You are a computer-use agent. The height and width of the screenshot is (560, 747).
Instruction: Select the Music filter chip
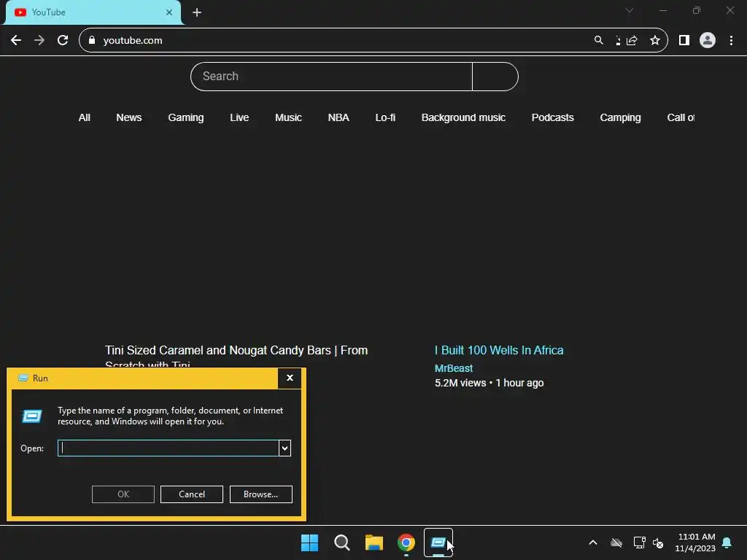click(288, 117)
